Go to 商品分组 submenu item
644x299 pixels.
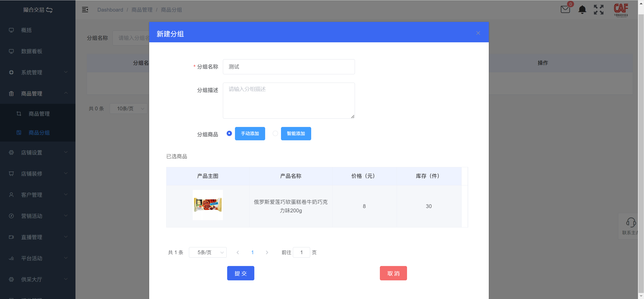click(39, 132)
